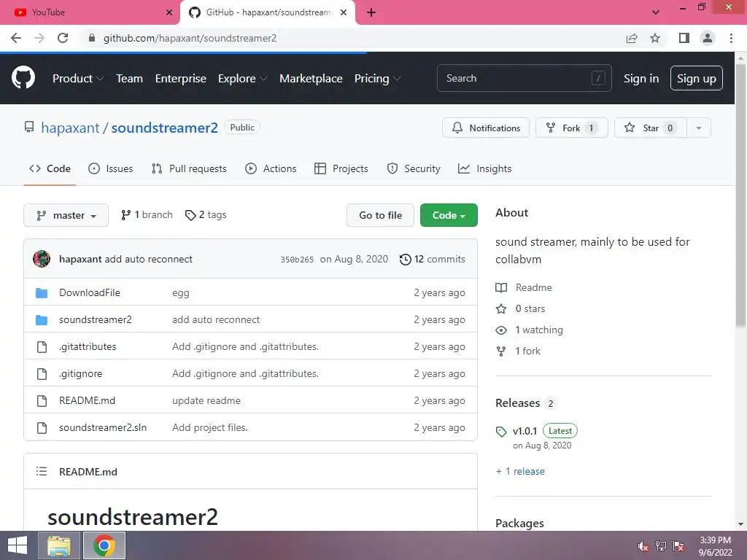The image size is (747, 560).
Task: Click the Sign up button
Action: pos(696,79)
